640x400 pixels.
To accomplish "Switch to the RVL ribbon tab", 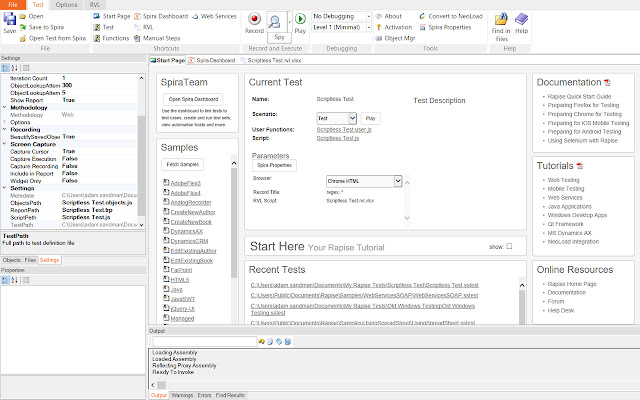I will 95,5.
